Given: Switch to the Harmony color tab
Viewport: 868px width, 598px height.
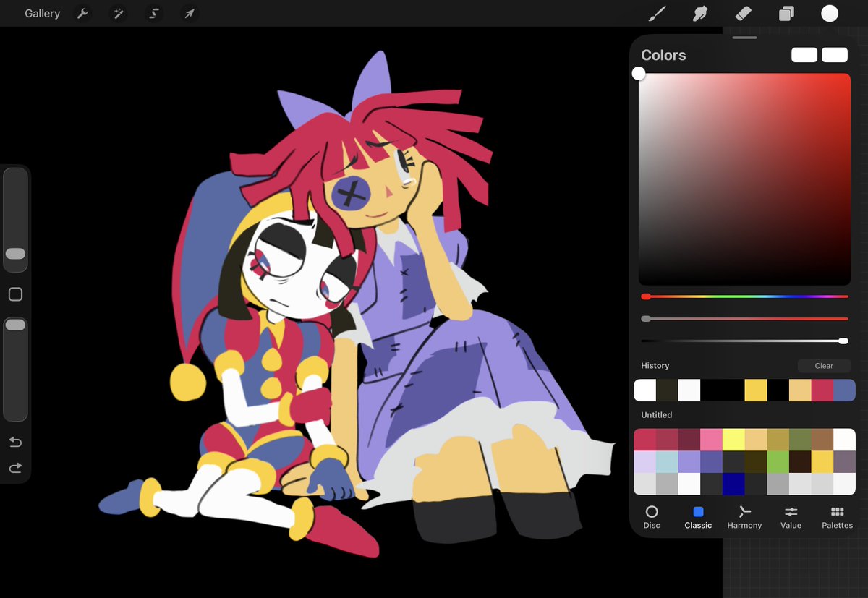Looking at the screenshot, I should coord(744,517).
